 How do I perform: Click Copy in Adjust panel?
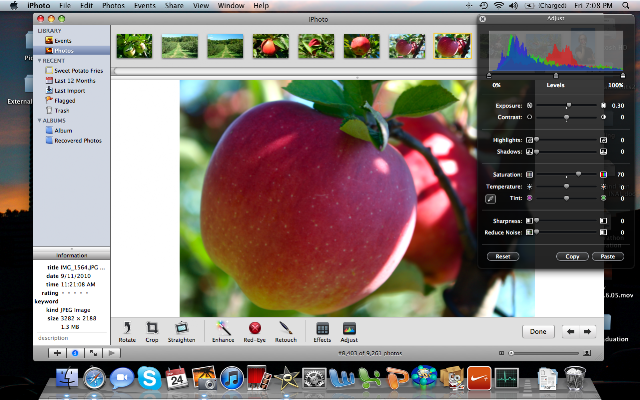click(572, 256)
